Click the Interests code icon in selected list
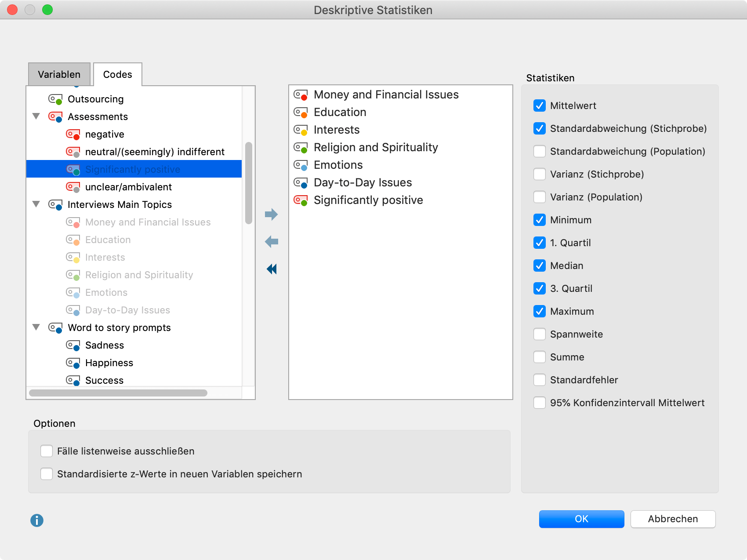The image size is (747, 560). (x=301, y=130)
